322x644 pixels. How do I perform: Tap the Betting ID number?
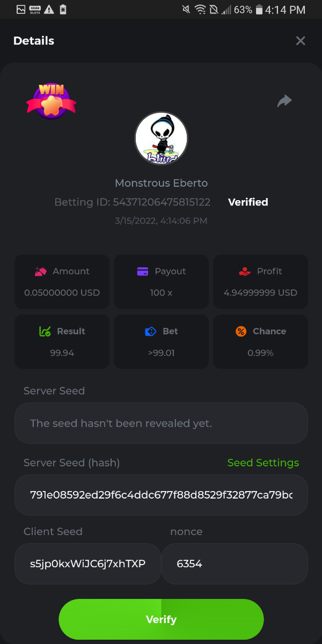coord(162,202)
